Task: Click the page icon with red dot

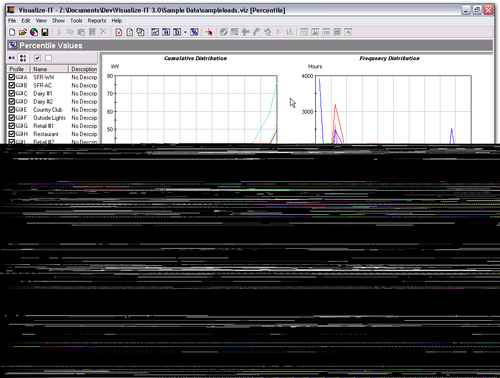Action: click(119, 32)
